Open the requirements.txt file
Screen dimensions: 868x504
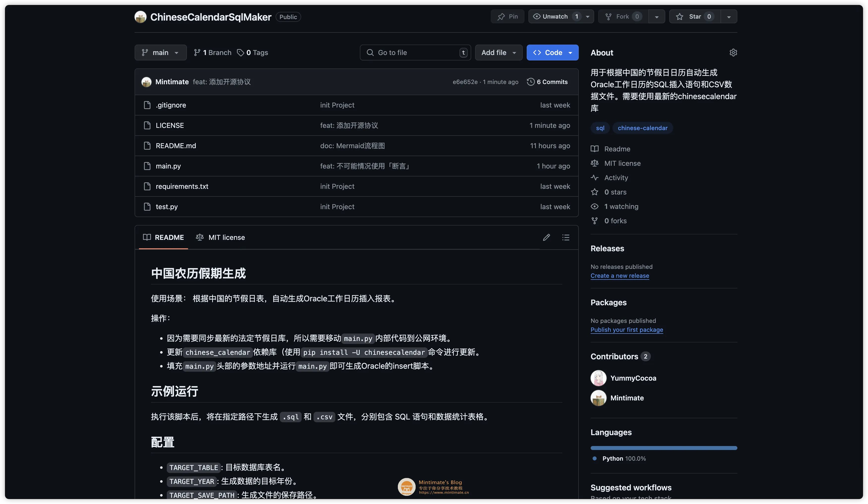point(182,186)
